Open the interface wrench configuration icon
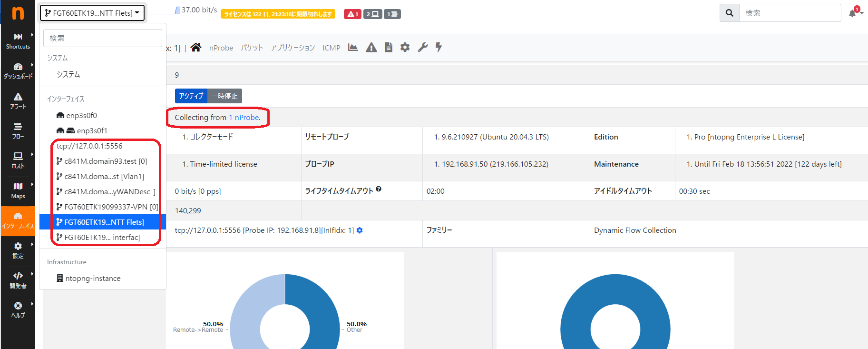Viewport: 868px width, 349px height. coord(423,47)
